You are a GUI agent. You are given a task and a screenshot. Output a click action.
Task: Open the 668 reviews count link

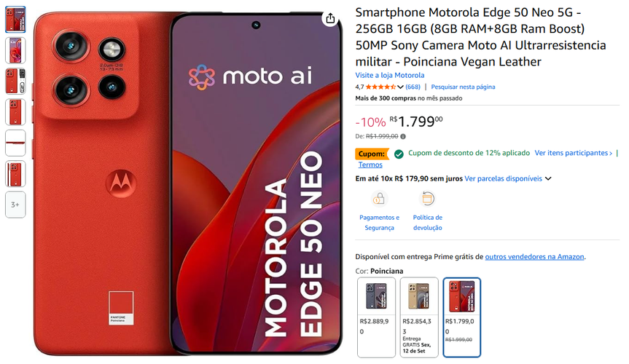413,87
